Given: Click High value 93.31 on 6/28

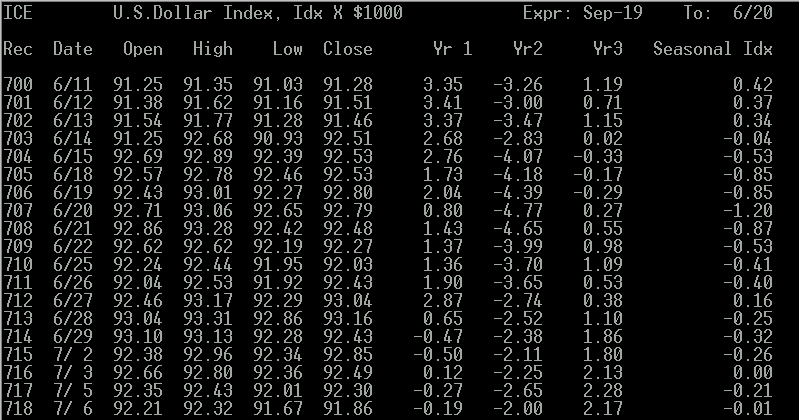Looking at the screenshot, I should 207,318.
